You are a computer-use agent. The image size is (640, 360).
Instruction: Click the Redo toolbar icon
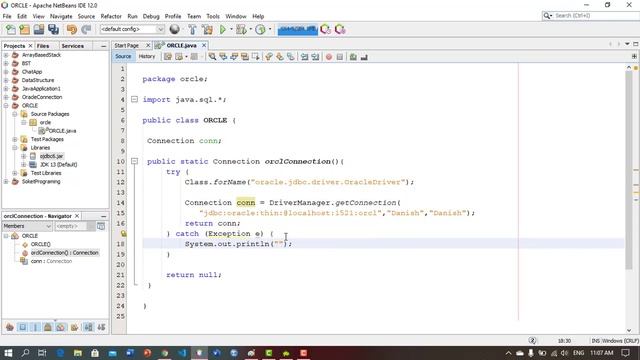[86, 29]
